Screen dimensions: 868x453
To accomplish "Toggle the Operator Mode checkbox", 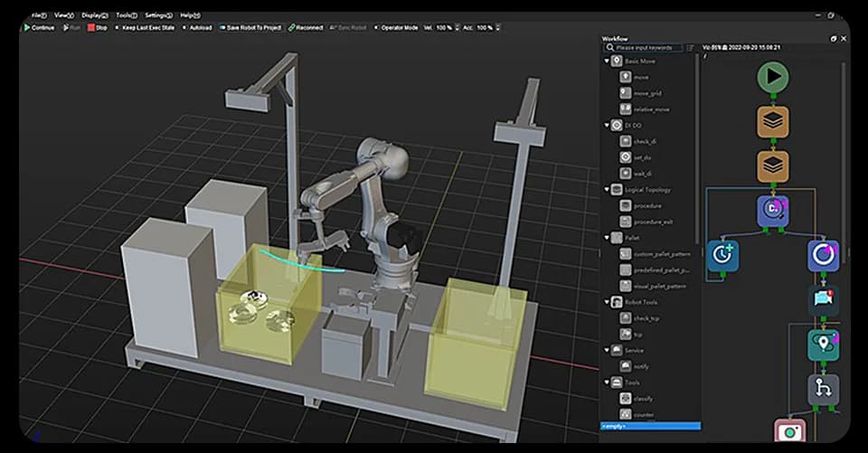I will 376,28.
